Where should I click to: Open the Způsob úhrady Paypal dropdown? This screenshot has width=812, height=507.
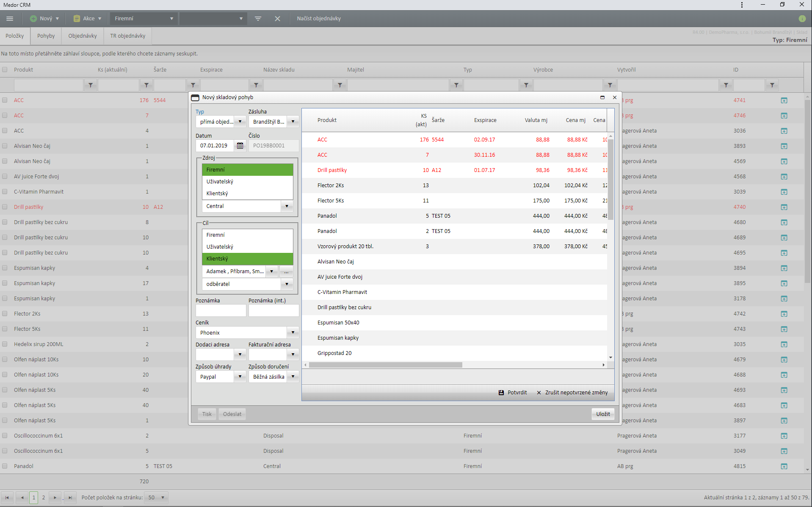tap(240, 377)
